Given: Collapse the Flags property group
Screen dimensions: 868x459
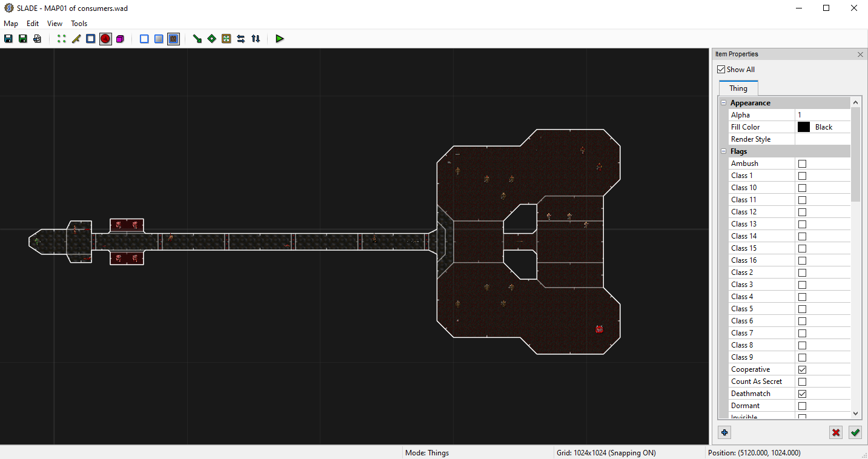Looking at the screenshot, I should tap(723, 151).
